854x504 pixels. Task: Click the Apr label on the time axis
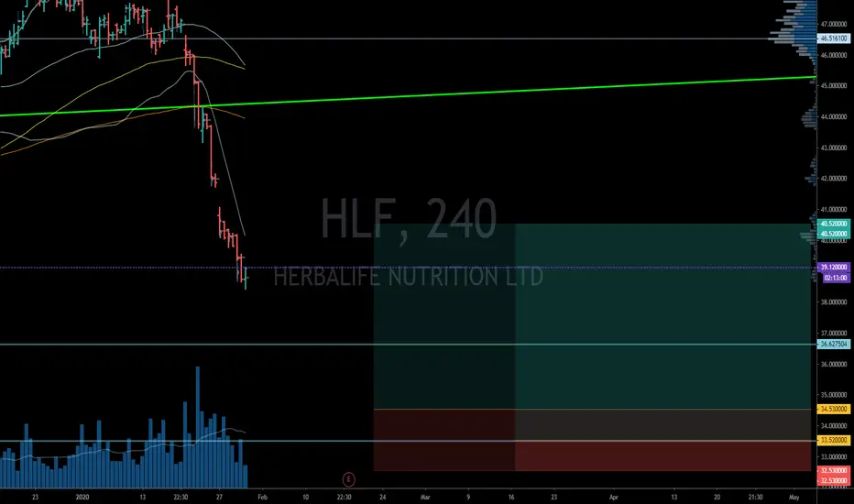point(614,497)
